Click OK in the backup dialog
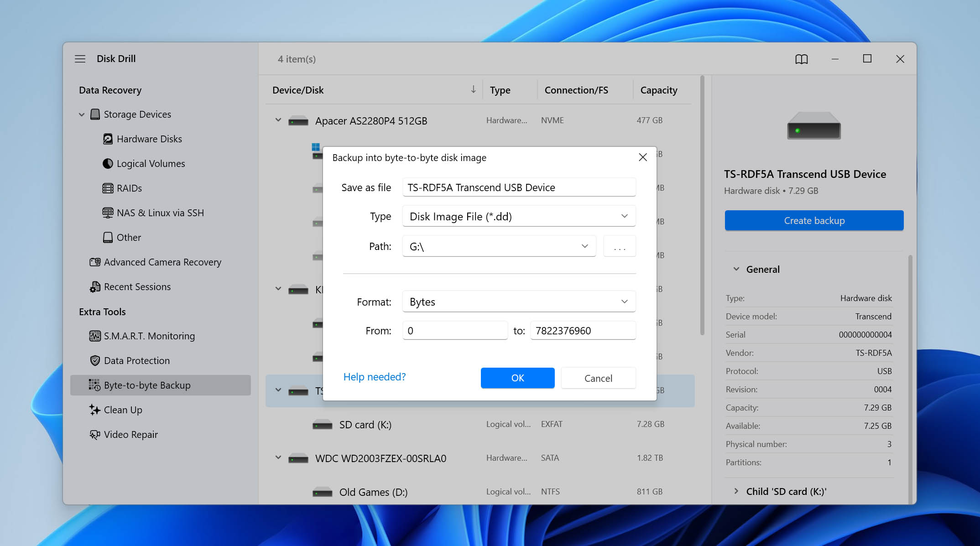Viewport: 980px width, 546px height. click(x=517, y=378)
